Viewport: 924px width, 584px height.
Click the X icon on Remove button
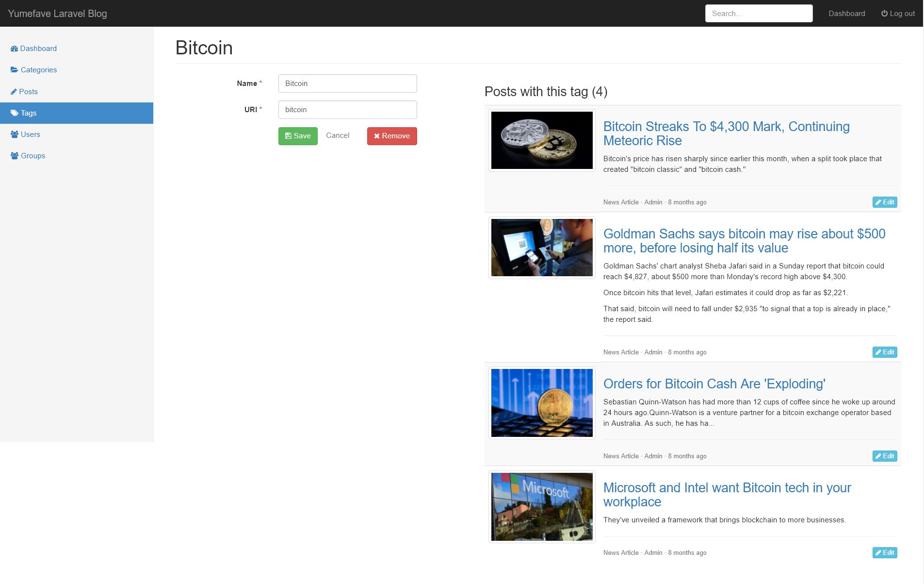(377, 136)
